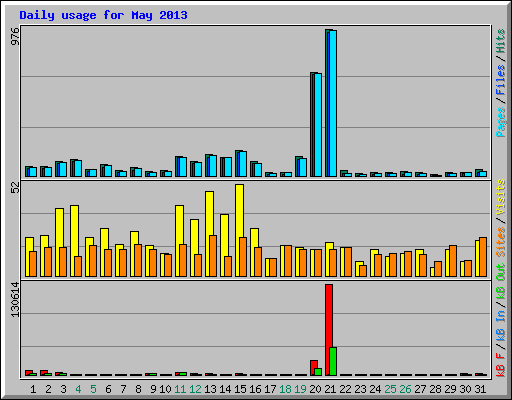Select the Hits legend label
Image resolution: width=512 pixels, height=400 pixels.
(x=500, y=41)
